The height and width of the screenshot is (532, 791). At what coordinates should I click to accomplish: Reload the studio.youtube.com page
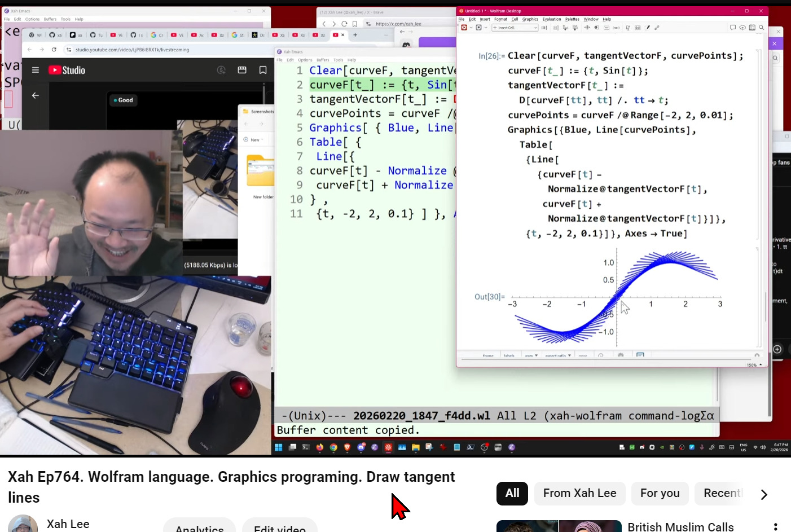(54, 50)
